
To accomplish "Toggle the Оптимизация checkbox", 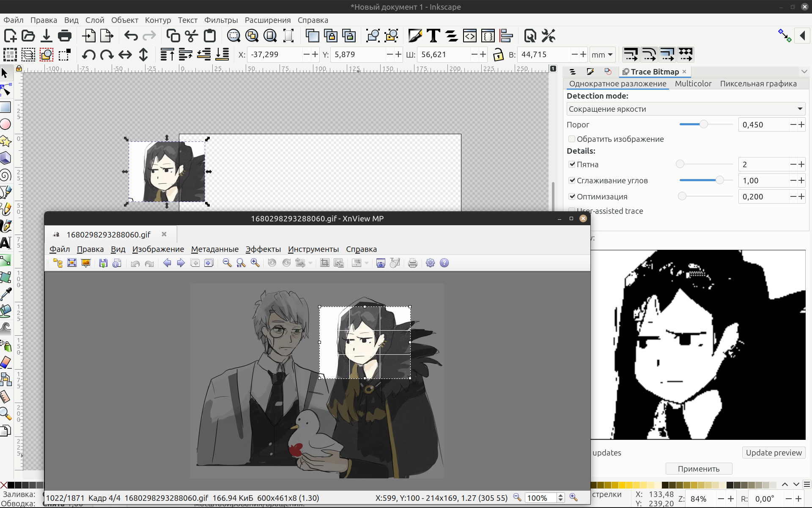I will pyautogui.click(x=572, y=196).
